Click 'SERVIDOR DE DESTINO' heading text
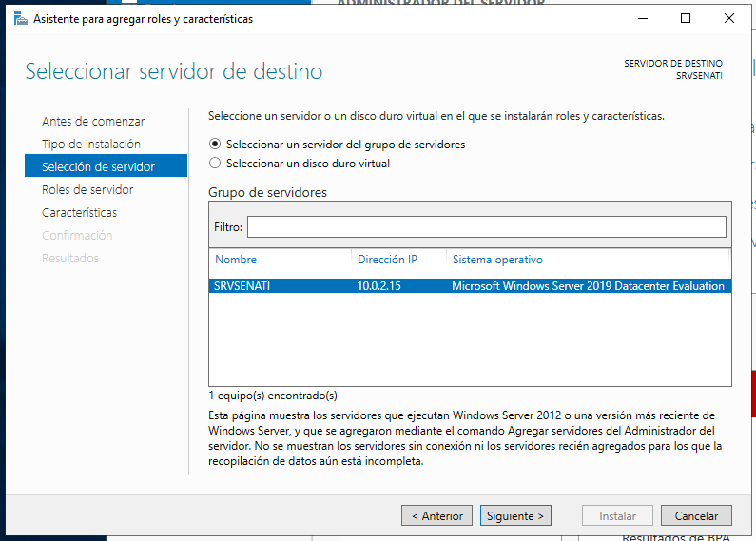The height and width of the screenshot is (541, 756). point(673,63)
